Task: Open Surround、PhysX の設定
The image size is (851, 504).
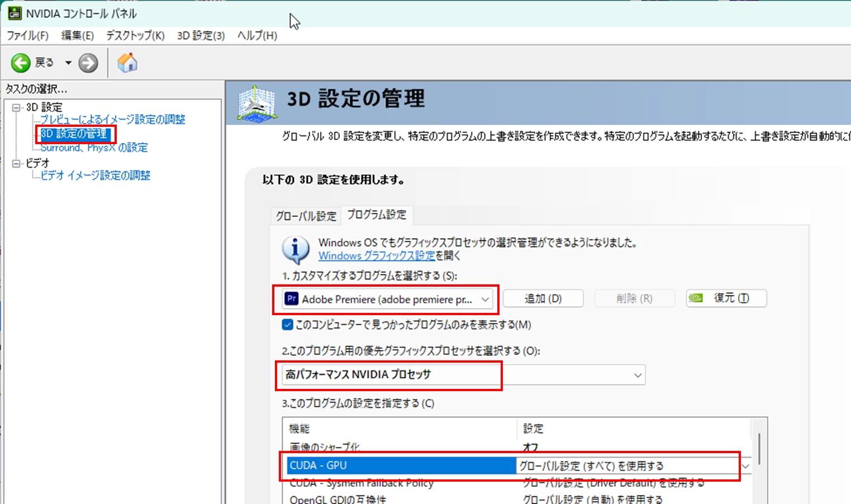Action: click(x=94, y=148)
